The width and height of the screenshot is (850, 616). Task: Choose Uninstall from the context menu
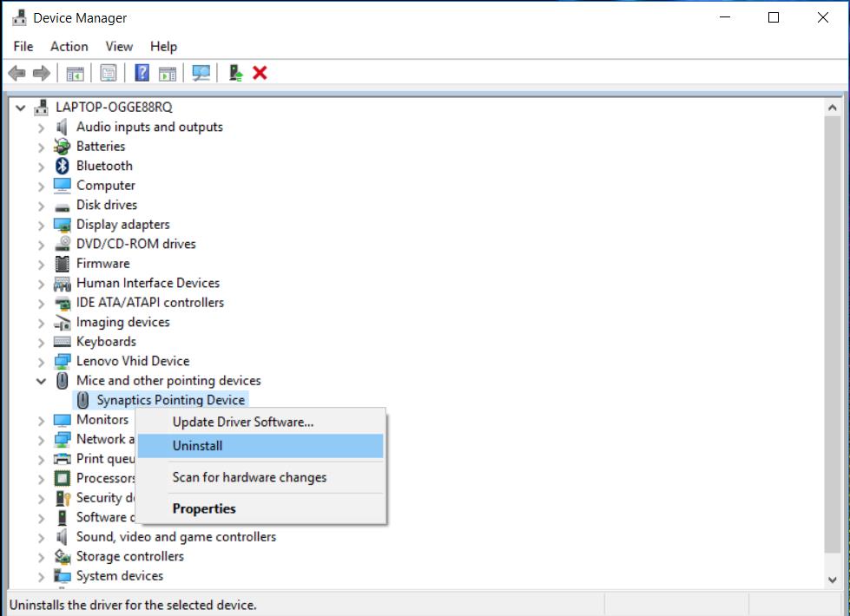pos(198,446)
